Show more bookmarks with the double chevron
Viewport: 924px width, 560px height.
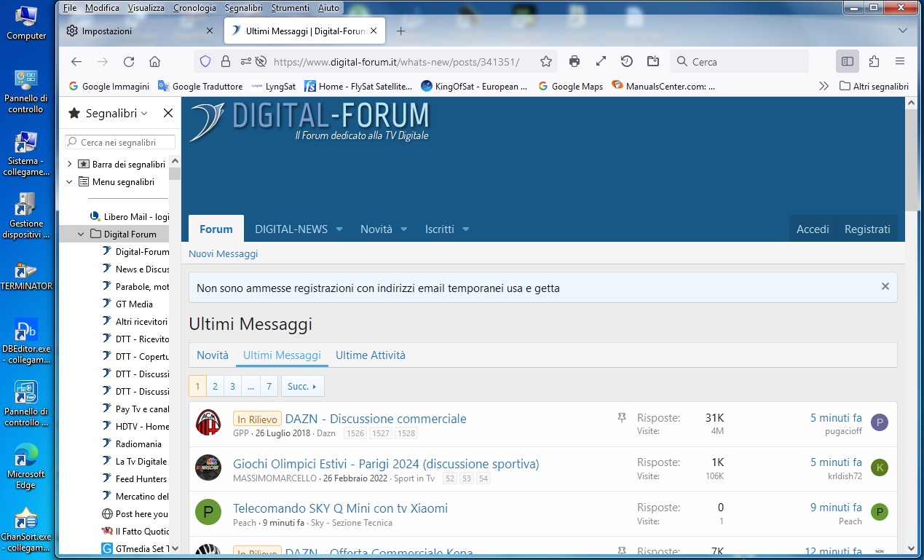(824, 86)
